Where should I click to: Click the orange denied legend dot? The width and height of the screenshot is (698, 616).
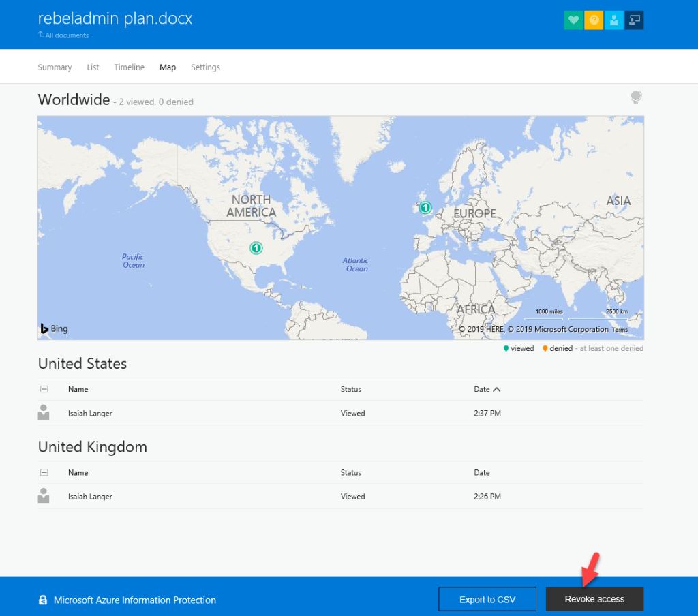pyautogui.click(x=545, y=348)
